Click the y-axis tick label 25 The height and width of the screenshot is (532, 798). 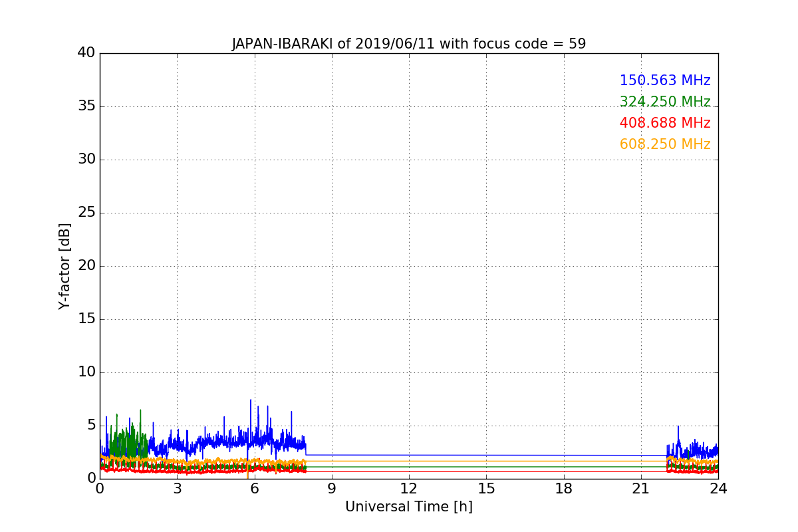[x=86, y=212]
